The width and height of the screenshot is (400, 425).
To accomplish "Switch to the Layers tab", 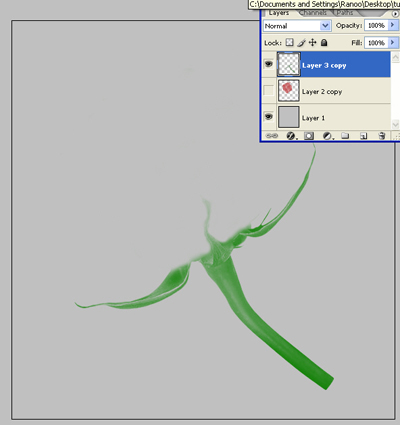I will click(x=279, y=13).
